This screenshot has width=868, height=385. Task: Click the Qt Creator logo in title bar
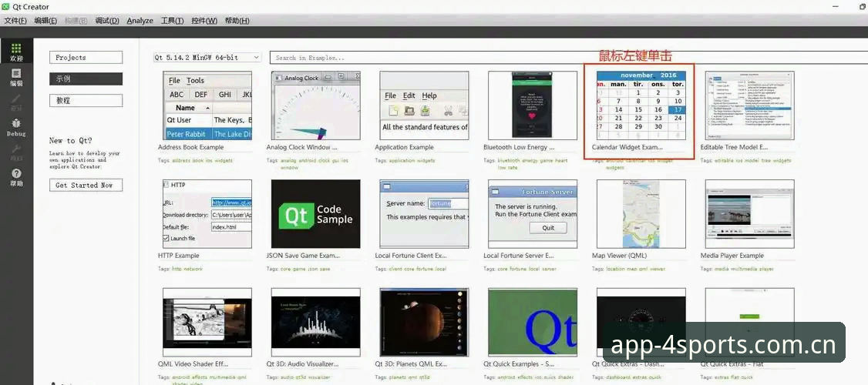click(x=5, y=7)
